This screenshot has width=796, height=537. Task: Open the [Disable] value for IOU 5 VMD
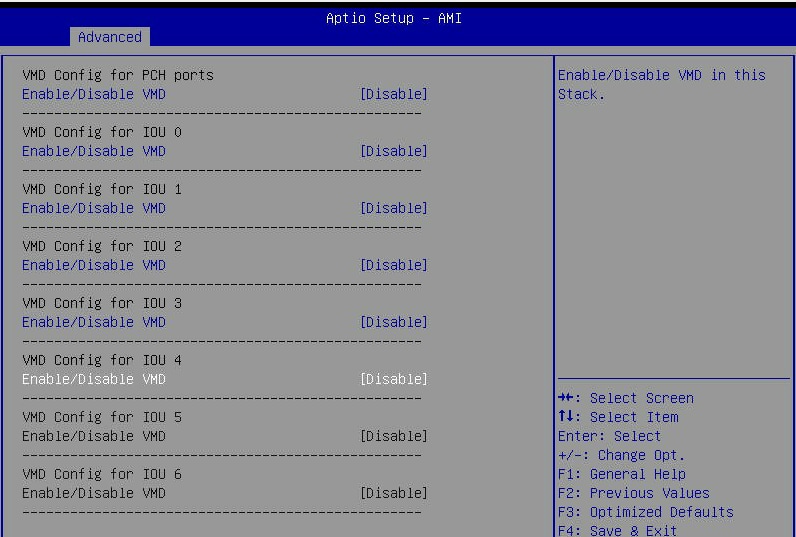(x=394, y=436)
